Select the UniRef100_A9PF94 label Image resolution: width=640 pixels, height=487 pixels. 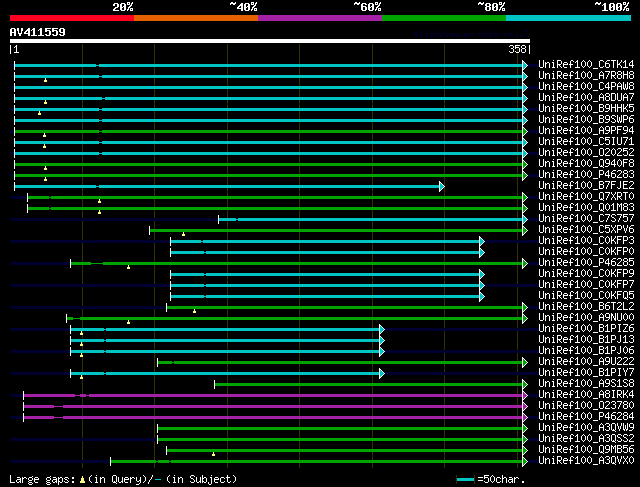[x=586, y=131]
